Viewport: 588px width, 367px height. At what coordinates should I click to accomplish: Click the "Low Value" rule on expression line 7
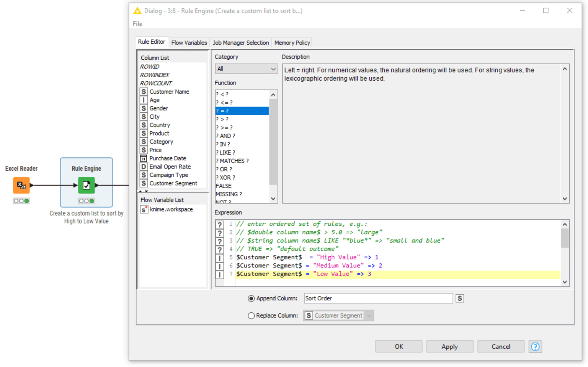[x=304, y=274]
